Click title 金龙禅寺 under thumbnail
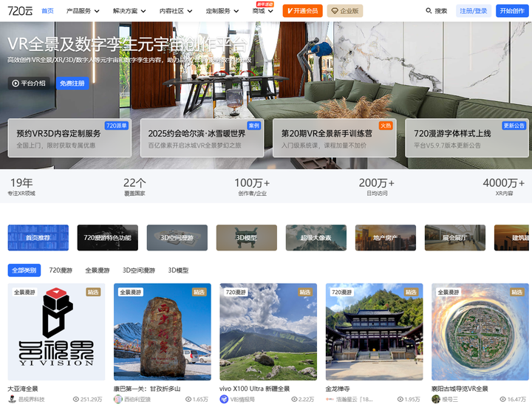Image resolution: width=532 pixels, height=410 pixels. tap(338, 389)
